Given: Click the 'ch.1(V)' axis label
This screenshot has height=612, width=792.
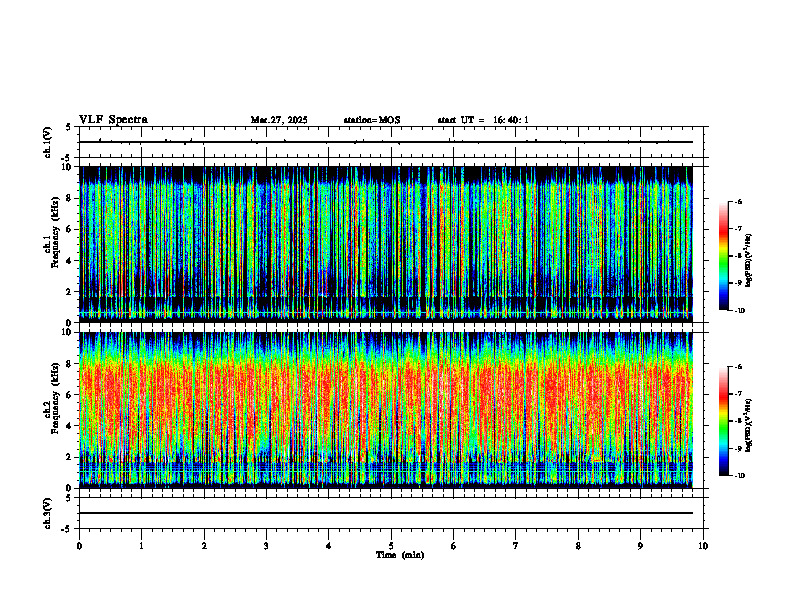Looking at the screenshot, I should [x=47, y=142].
